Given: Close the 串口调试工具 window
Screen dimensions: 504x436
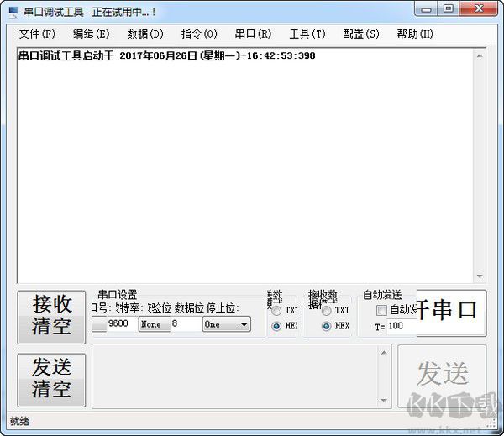Looking at the screenshot, I should (x=479, y=8).
